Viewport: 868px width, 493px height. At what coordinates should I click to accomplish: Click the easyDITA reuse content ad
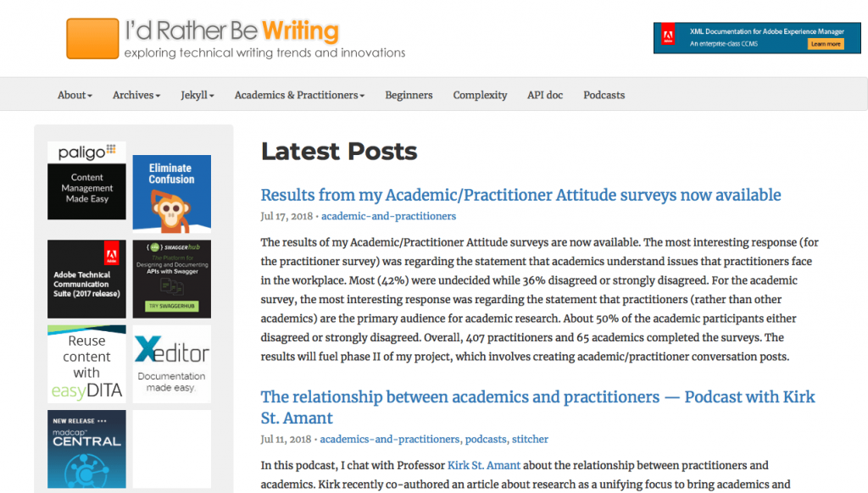(86, 363)
